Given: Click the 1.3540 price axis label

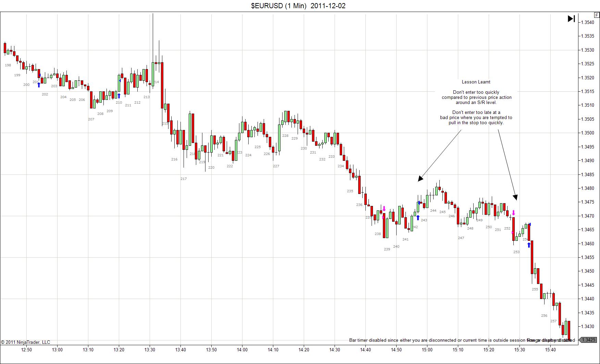Looking at the screenshot, I should pyautogui.click(x=587, y=22).
